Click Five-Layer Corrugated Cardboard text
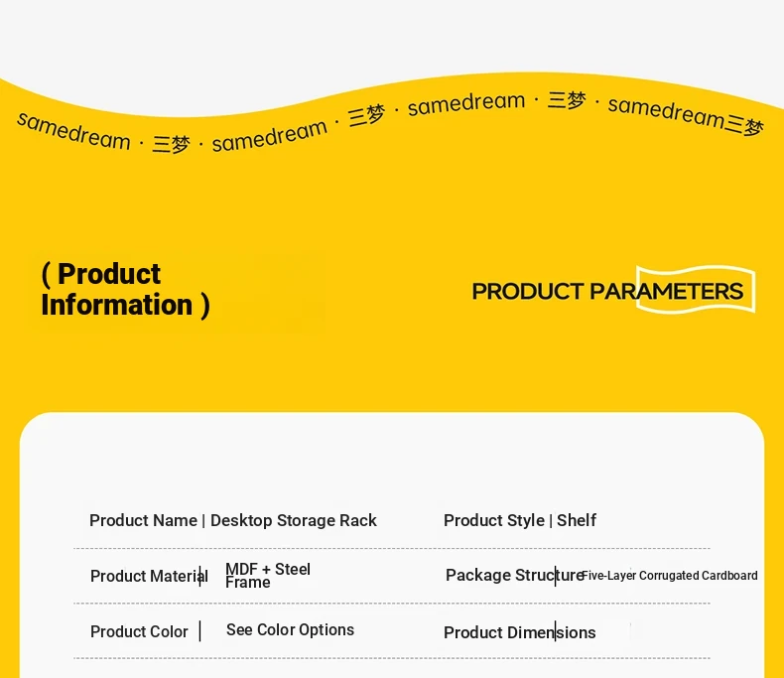 (x=670, y=576)
